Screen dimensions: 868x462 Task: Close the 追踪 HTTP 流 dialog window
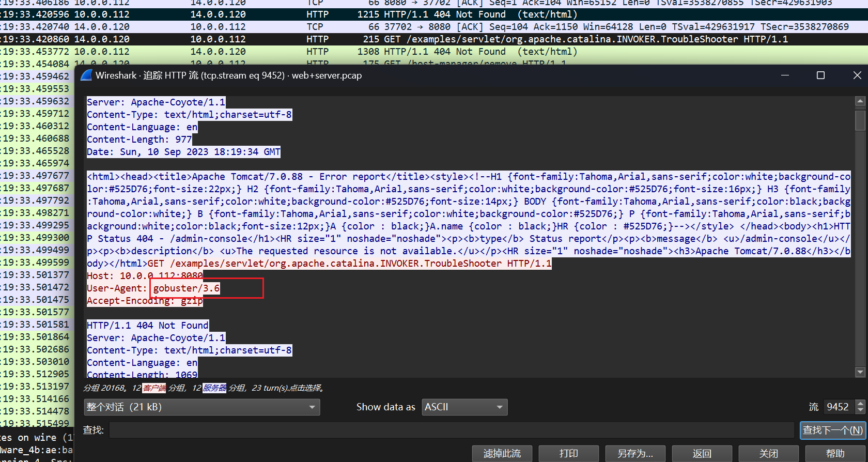857,75
